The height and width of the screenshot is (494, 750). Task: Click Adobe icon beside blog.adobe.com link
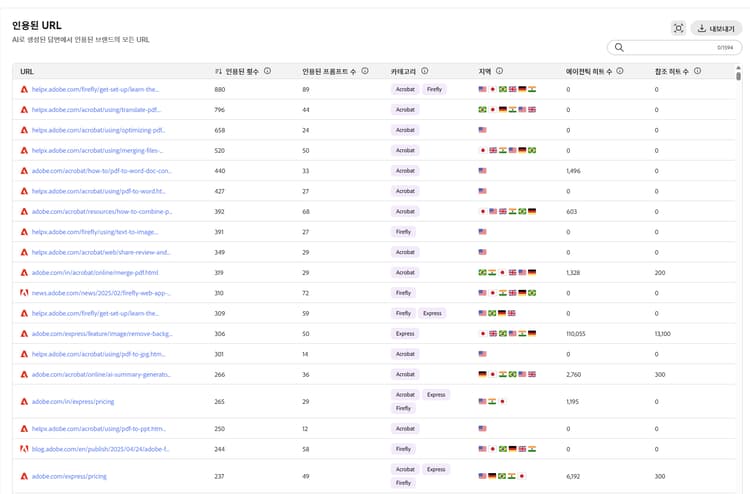pyautogui.click(x=24, y=449)
